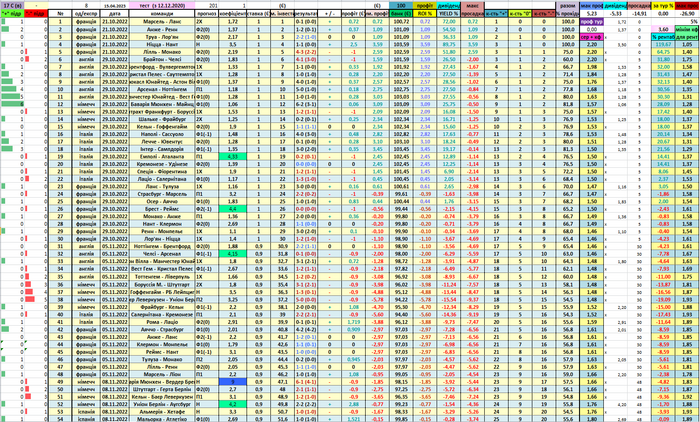The width and height of the screenshot is (700, 422).
Task: Select the "Спеція - Фіорентина" match cell
Action: coord(162,171)
